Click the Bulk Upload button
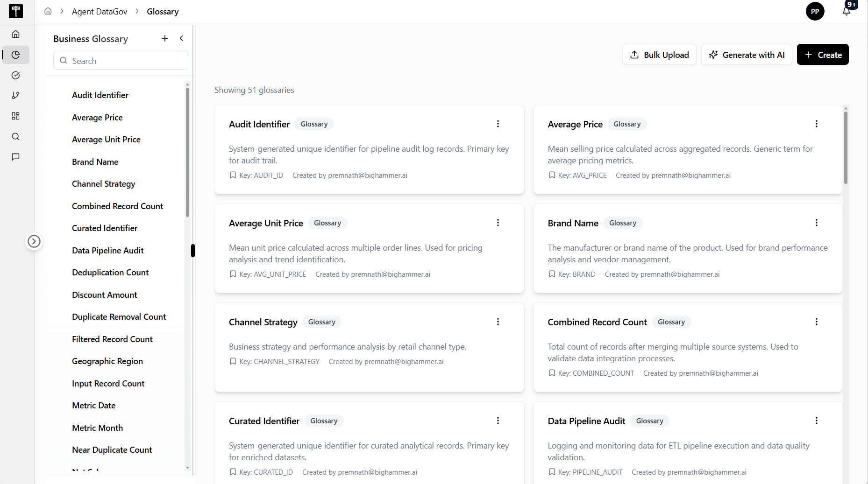This screenshot has width=868, height=484. click(659, 55)
